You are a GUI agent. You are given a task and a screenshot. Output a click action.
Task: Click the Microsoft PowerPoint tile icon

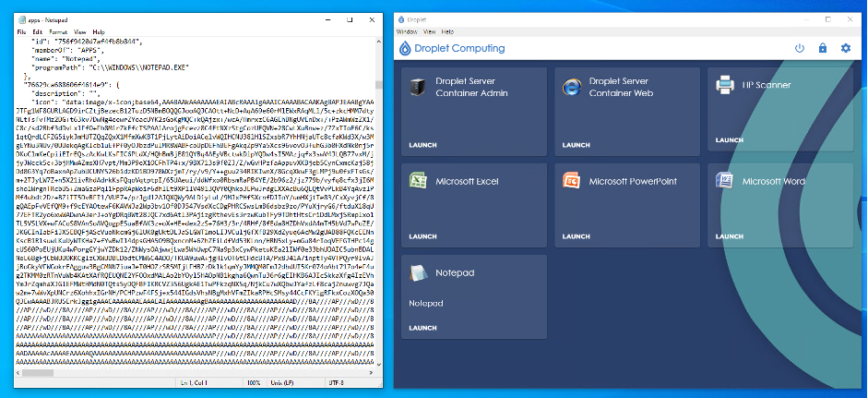pos(571,181)
